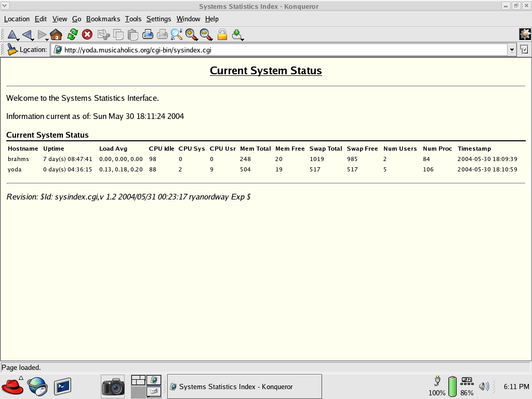This screenshot has height=399, width=532.
Task: Go back with the left arrow icon
Action: [x=27, y=35]
